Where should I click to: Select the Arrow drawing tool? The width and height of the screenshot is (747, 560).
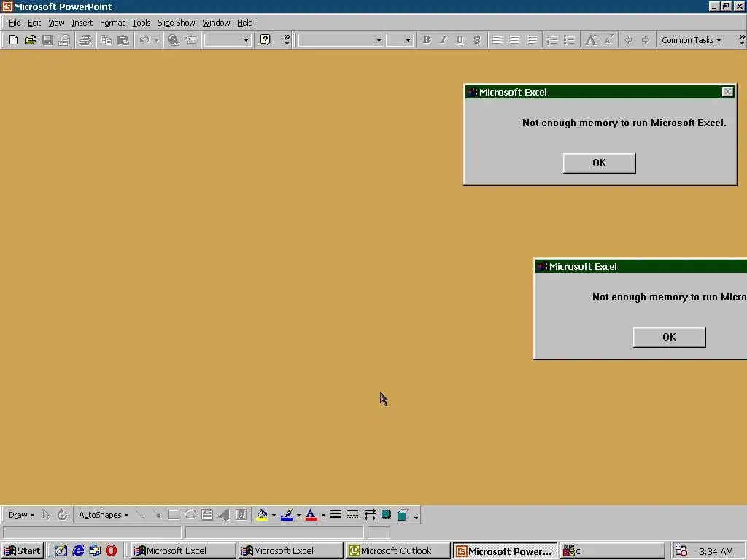158,515
